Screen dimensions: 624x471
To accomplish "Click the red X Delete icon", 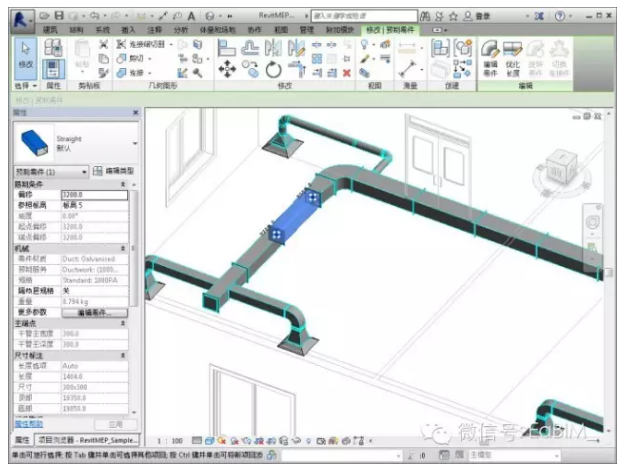I will pos(347,73).
